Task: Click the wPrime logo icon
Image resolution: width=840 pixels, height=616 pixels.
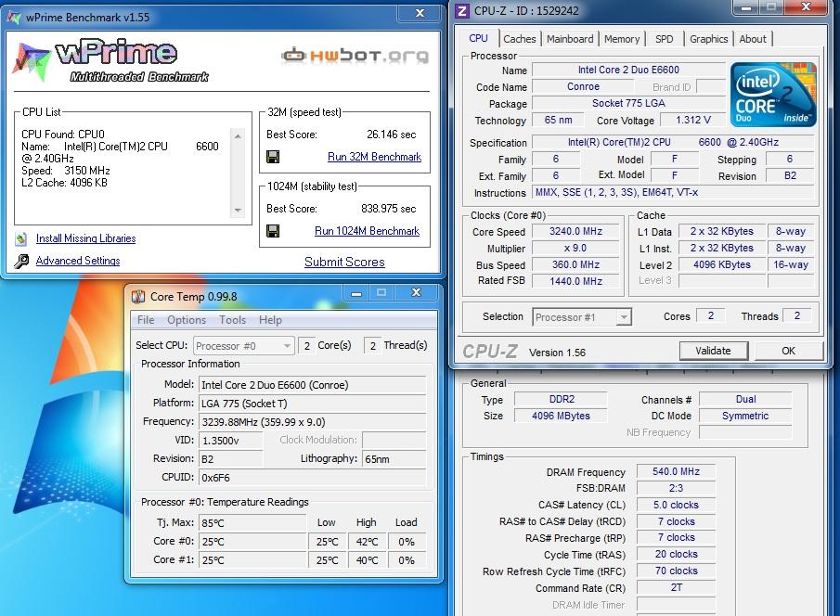Action: [x=31, y=60]
